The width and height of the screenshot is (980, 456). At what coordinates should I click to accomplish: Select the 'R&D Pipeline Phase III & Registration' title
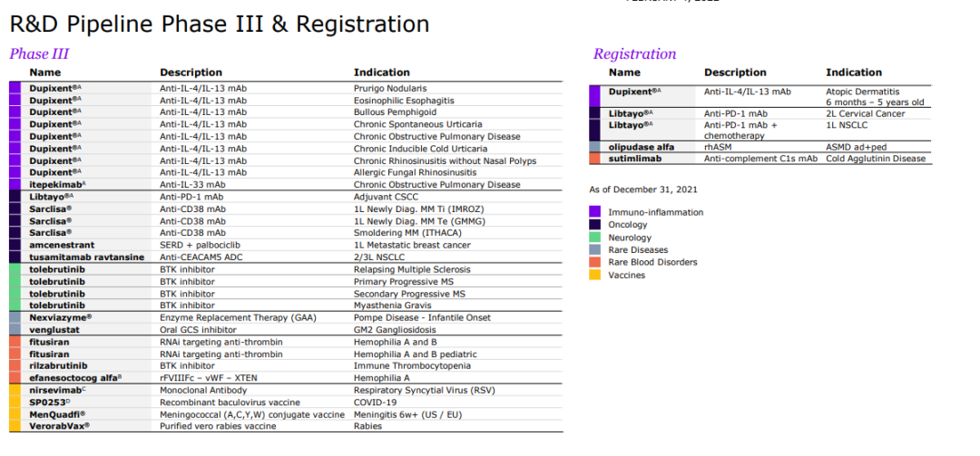pos(220,24)
